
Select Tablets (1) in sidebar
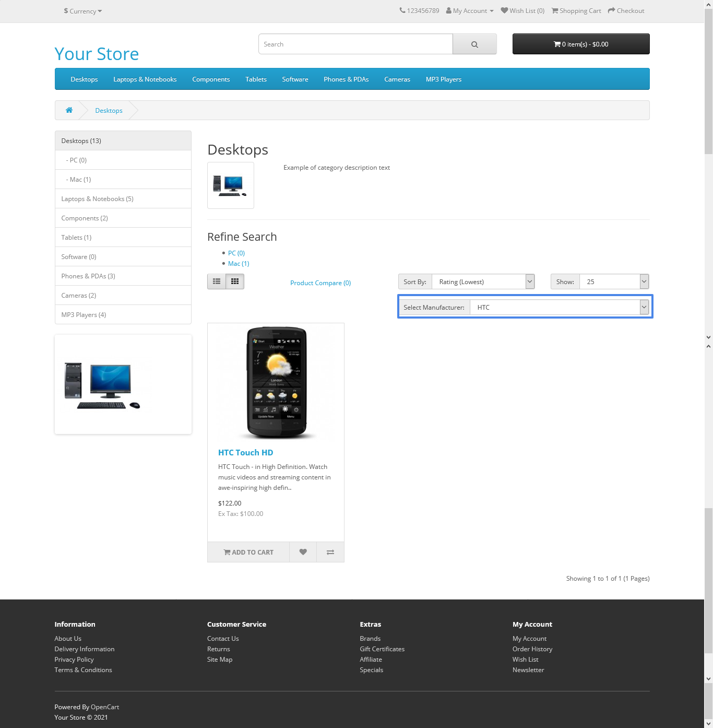[123, 238]
